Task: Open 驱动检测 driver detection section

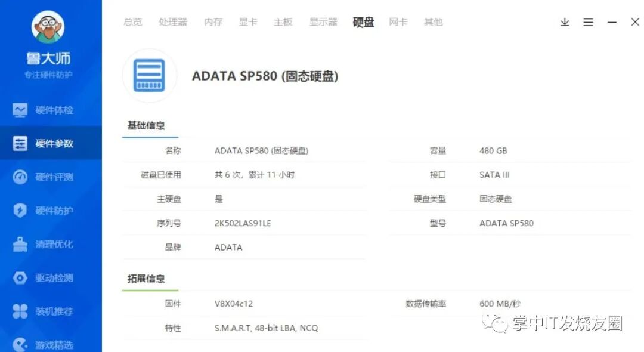Action: pos(51,277)
